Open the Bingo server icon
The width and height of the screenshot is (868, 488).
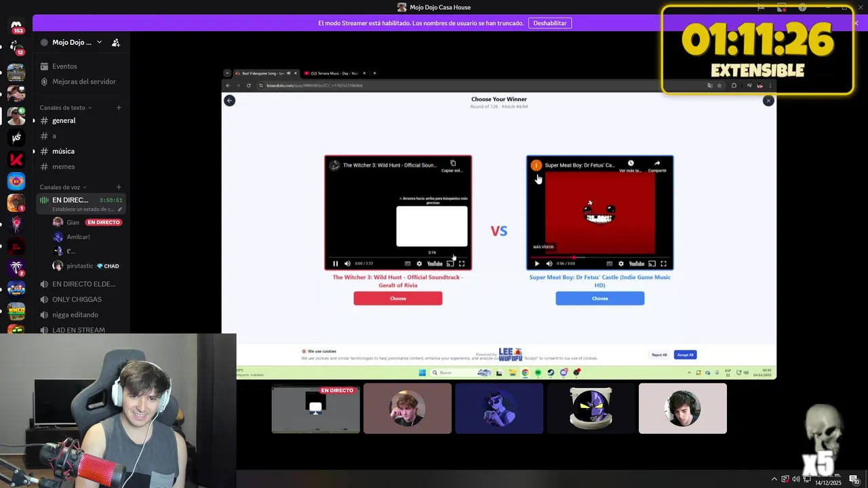[x=16, y=311]
